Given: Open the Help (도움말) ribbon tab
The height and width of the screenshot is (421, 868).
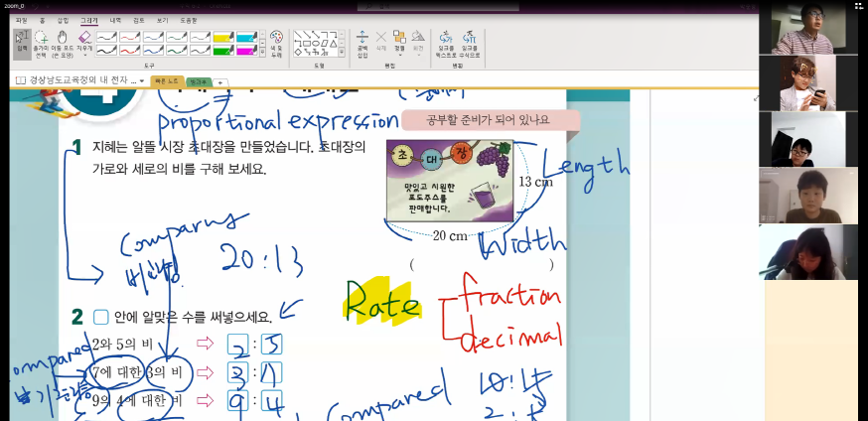Looking at the screenshot, I should click(x=189, y=21).
